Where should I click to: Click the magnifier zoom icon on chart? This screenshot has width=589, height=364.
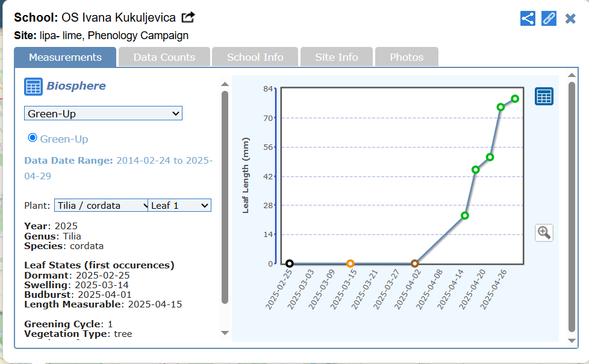pyautogui.click(x=544, y=232)
